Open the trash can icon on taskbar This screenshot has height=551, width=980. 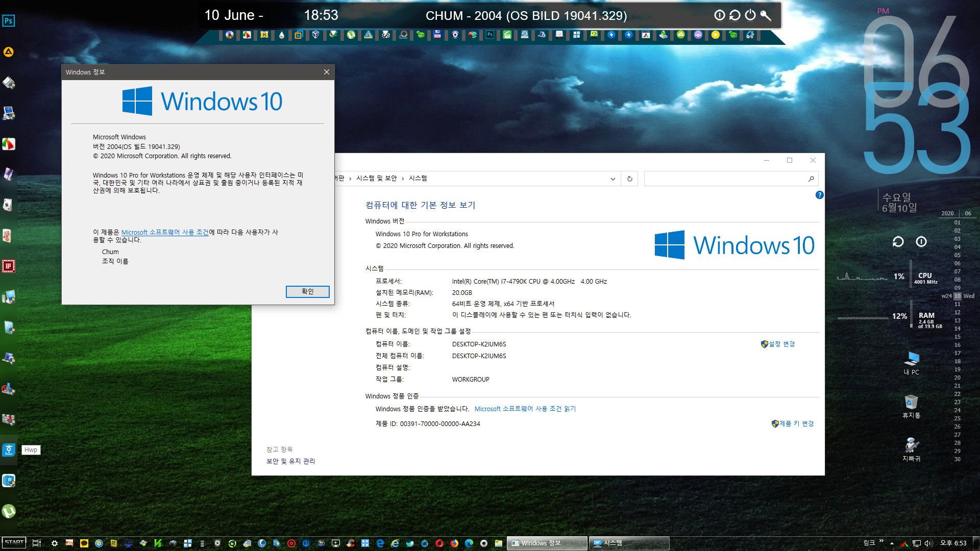tap(202, 543)
